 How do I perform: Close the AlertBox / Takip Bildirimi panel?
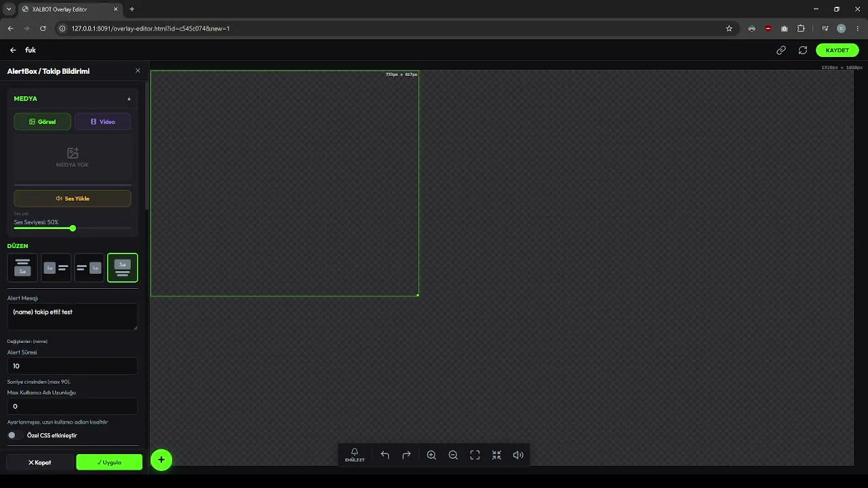click(138, 71)
